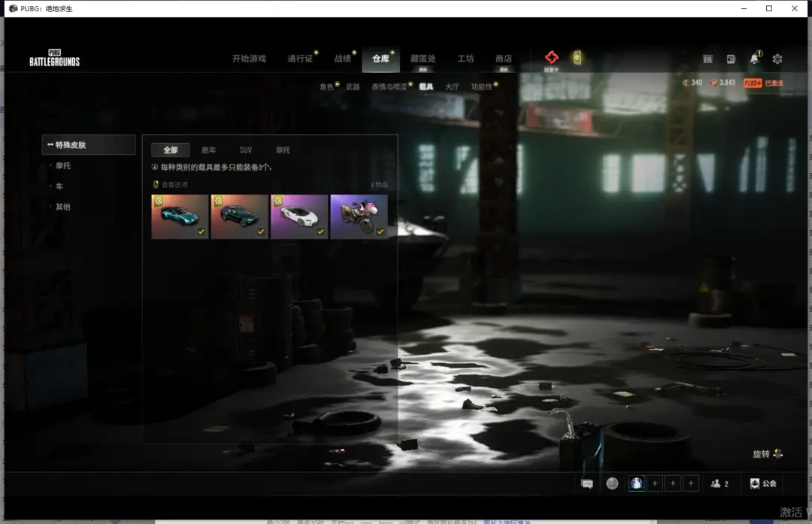
Task: Open the friends list showing 2
Action: [720, 483]
